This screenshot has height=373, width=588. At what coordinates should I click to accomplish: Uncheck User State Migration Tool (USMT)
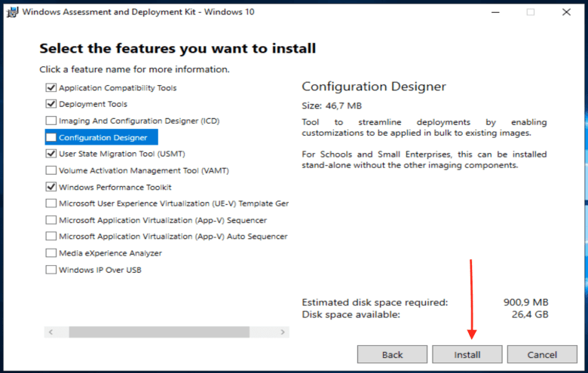point(51,154)
